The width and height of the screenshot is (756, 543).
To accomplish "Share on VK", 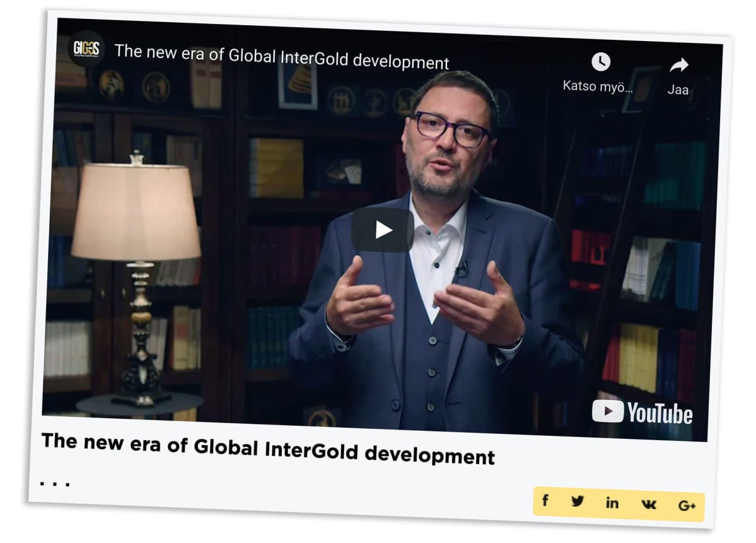I will click(x=649, y=505).
